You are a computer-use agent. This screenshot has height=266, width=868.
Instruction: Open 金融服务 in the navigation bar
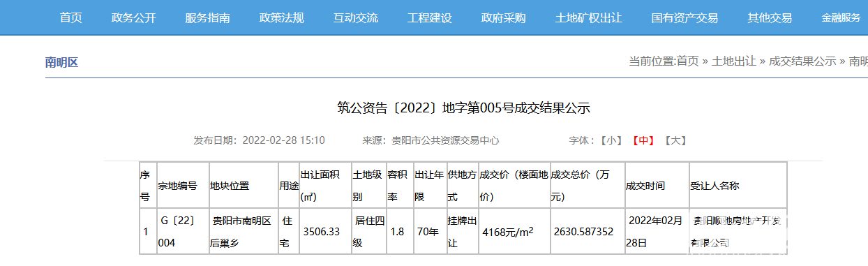(841, 17)
